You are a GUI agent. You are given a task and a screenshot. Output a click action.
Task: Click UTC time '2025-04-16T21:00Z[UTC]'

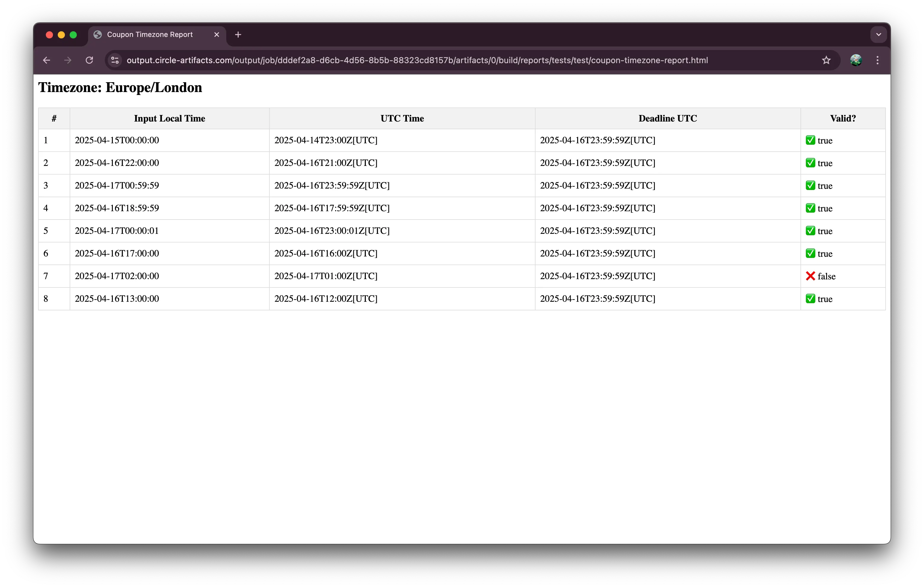coord(326,163)
